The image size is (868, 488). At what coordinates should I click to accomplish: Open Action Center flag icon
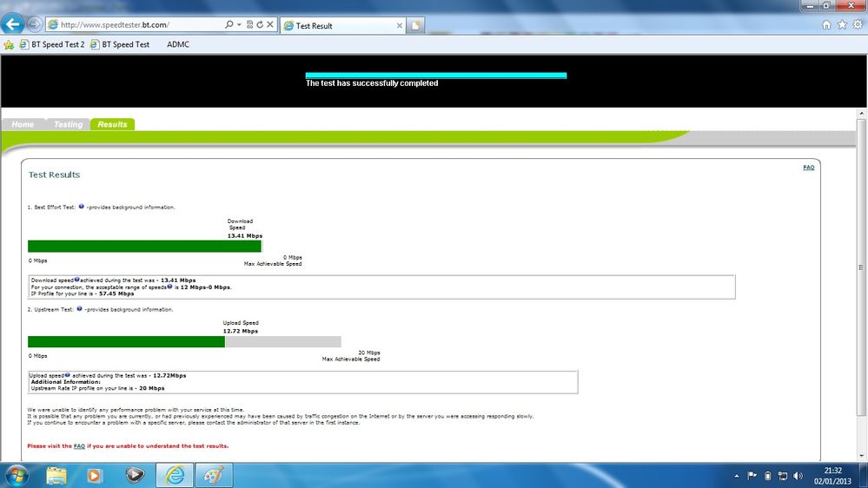point(752,476)
